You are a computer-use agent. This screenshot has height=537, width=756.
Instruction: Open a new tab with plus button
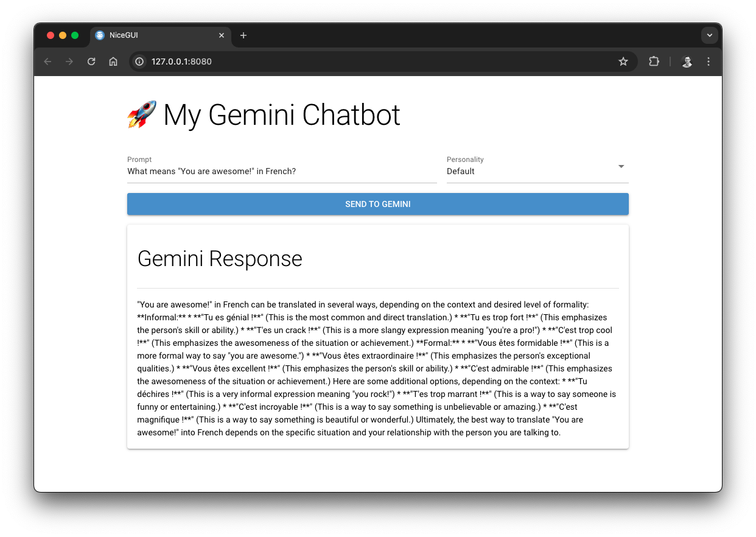243,35
